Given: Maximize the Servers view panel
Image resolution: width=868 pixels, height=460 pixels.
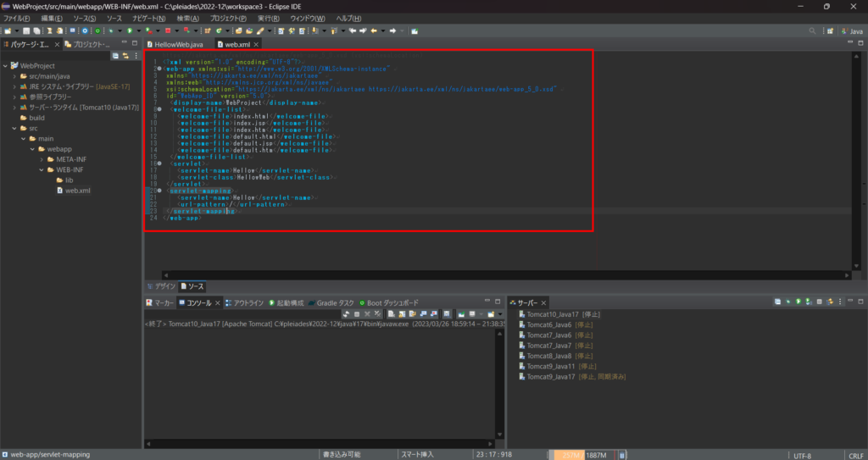Looking at the screenshot, I should [860, 301].
